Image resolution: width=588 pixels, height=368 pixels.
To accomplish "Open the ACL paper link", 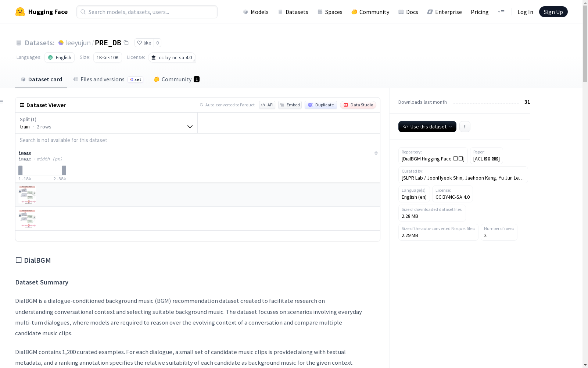I will [487, 159].
